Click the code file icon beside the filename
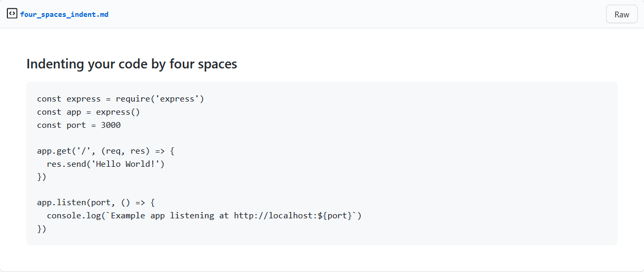The width and height of the screenshot is (644, 272). click(12, 14)
